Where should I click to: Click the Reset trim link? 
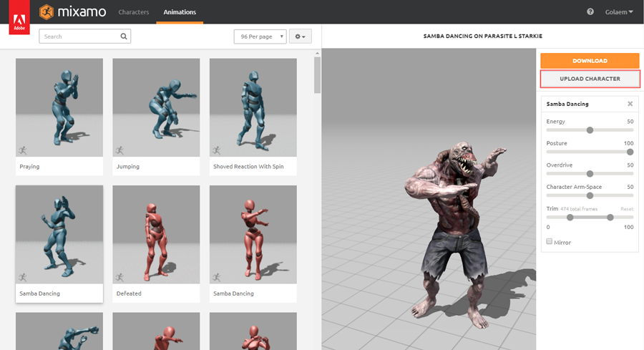coord(627,209)
